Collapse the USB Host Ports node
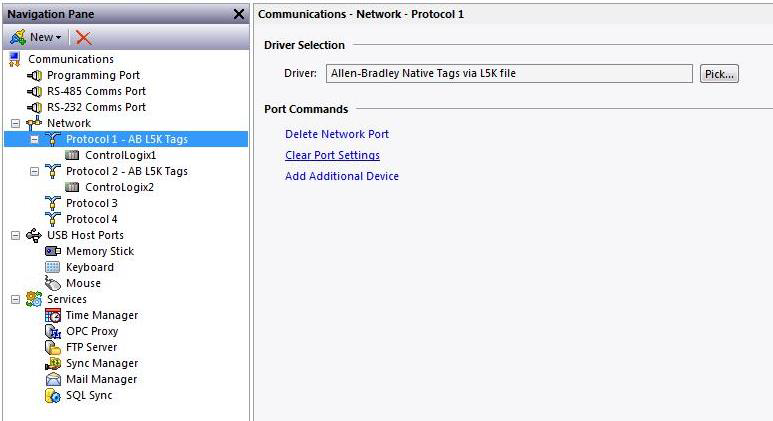The height and width of the screenshot is (421, 773). tap(15, 236)
